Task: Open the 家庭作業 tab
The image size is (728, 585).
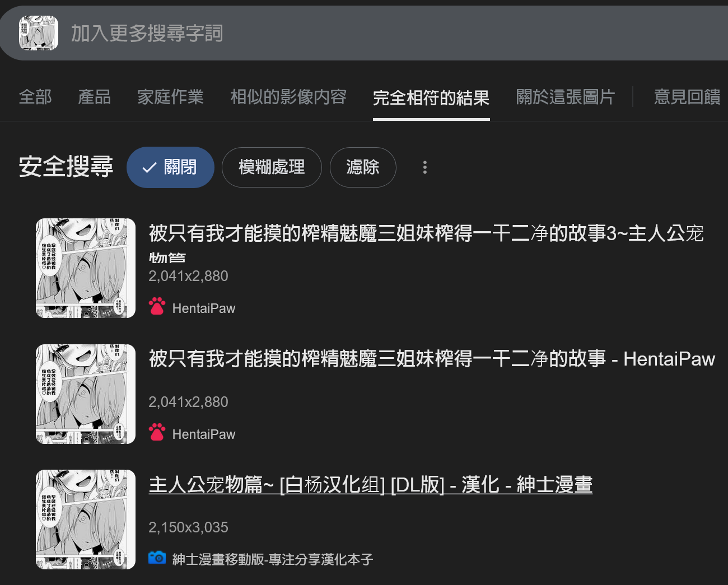Action: pyautogui.click(x=171, y=97)
